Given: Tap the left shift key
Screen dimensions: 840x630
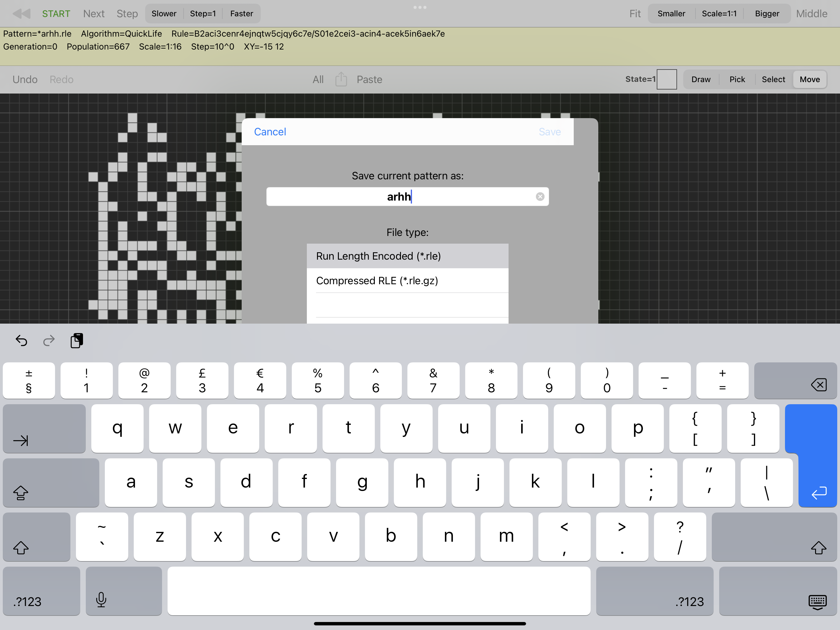Looking at the screenshot, I should coord(37,537).
